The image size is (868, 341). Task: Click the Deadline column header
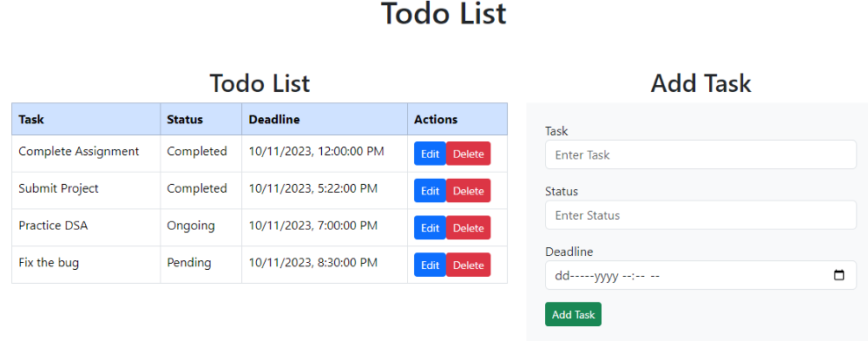(325, 119)
